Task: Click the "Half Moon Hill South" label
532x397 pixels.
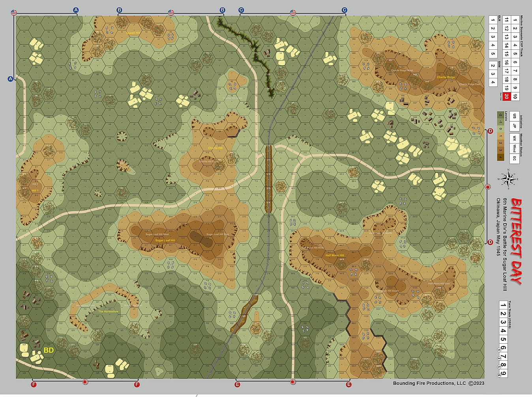Action: point(387,291)
